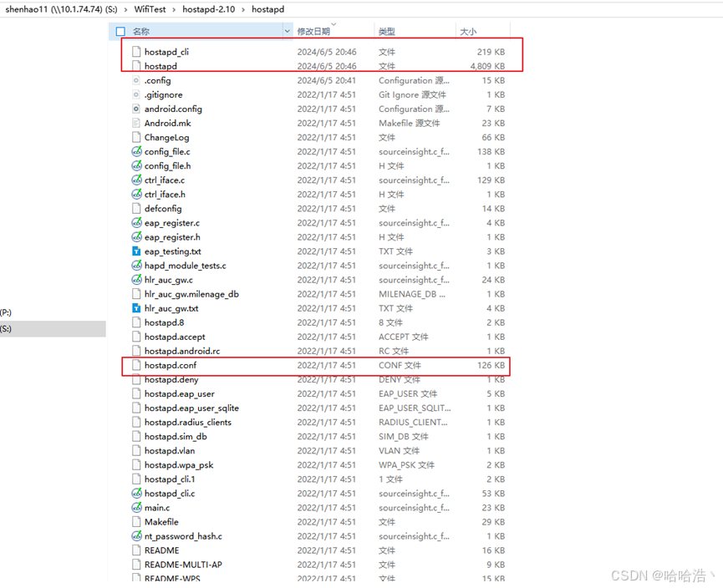Click the file name README-MULTI-AP

click(183, 565)
